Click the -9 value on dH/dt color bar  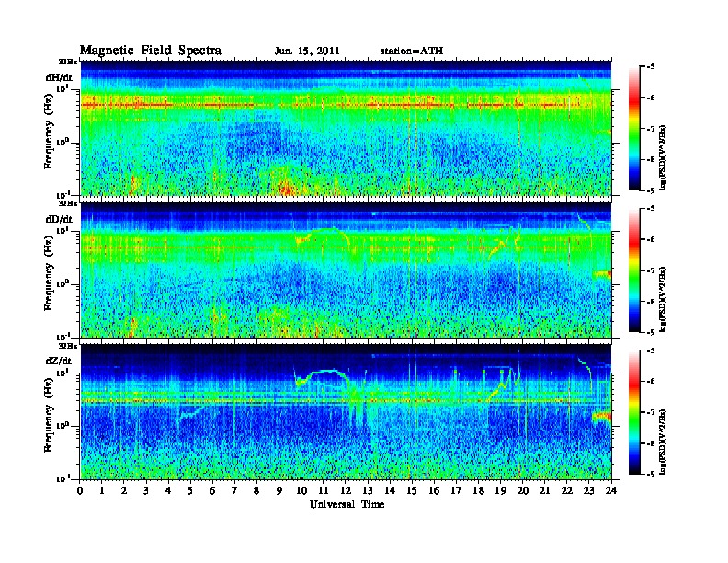[x=650, y=190]
